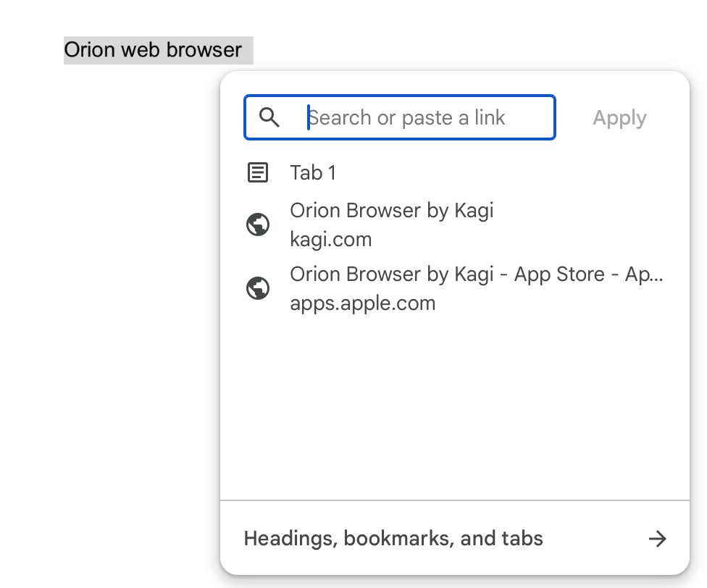Click the apps.apple.com URL text
This screenshot has width=707, height=588.
click(362, 303)
